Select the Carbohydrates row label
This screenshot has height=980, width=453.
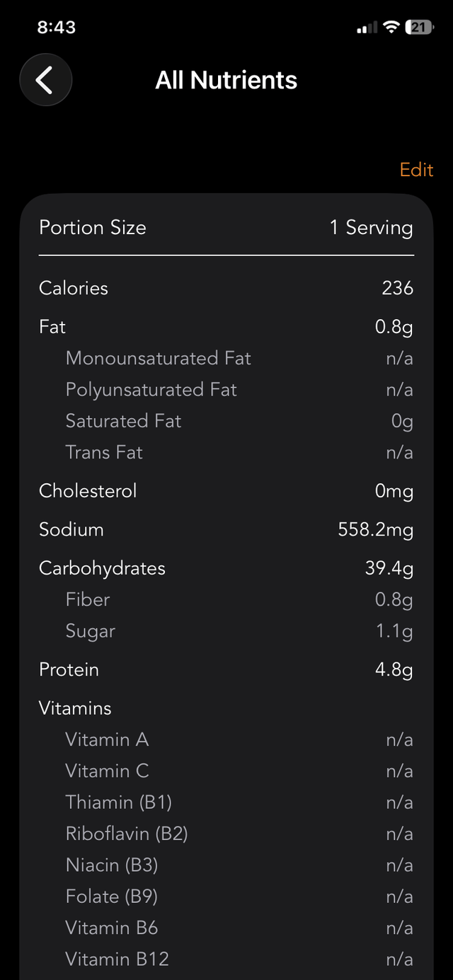(102, 568)
